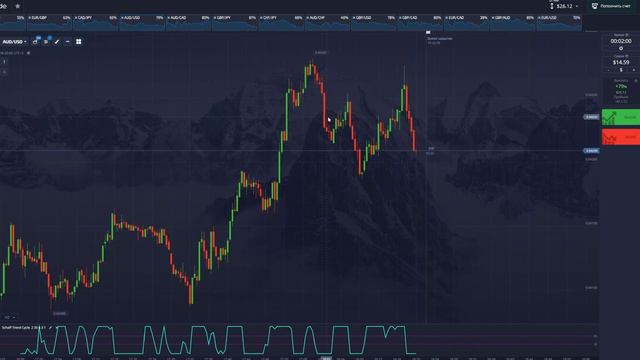
Task: Click the current price tag on price axis
Action: (x=591, y=151)
